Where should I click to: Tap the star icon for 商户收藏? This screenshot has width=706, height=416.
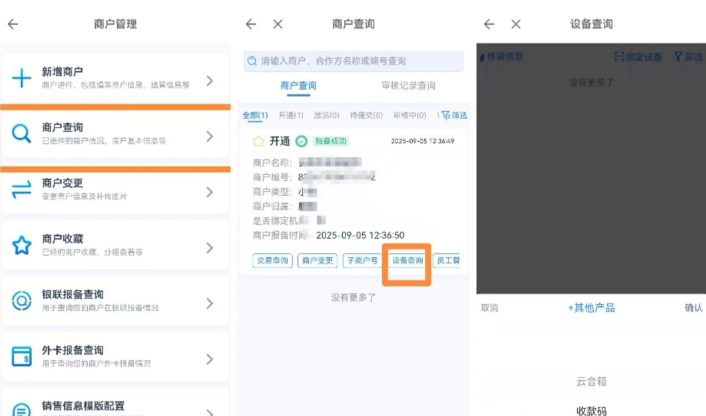click(x=21, y=245)
